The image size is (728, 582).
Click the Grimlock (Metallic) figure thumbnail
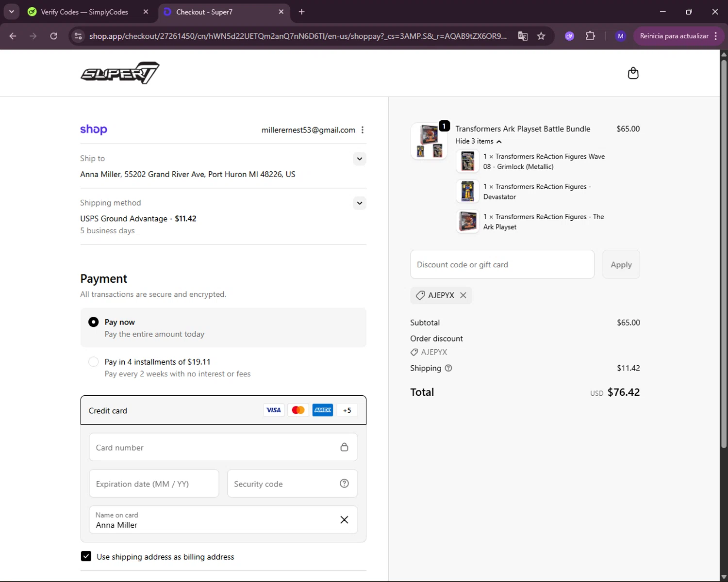click(x=467, y=161)
